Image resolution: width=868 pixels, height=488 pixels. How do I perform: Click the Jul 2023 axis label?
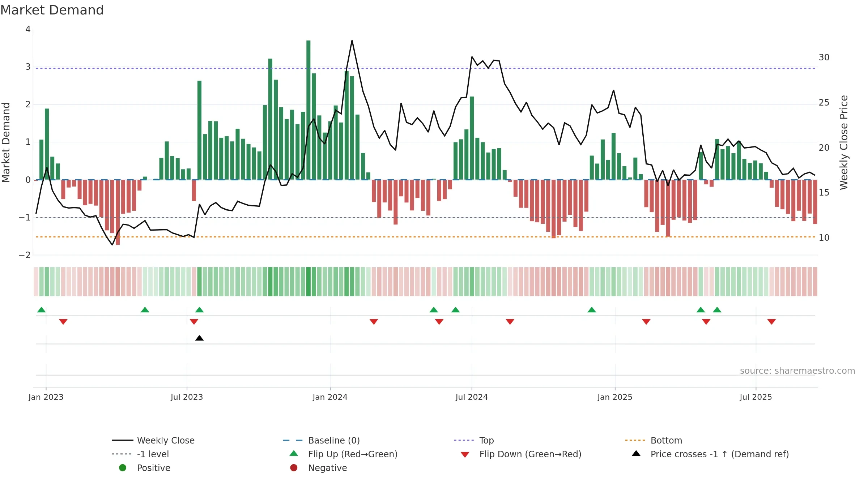[x=187, y=397]
